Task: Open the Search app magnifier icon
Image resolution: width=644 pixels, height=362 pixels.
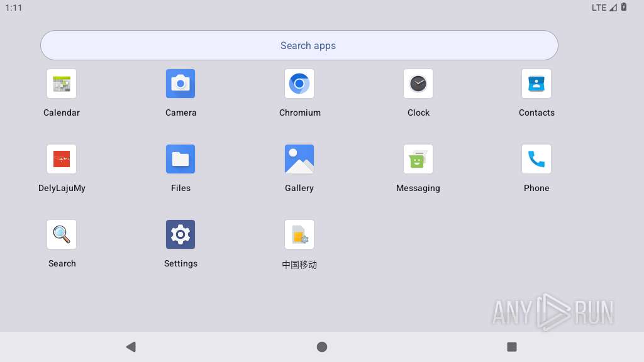Action: pyautogui.click(x=62, y=235)
